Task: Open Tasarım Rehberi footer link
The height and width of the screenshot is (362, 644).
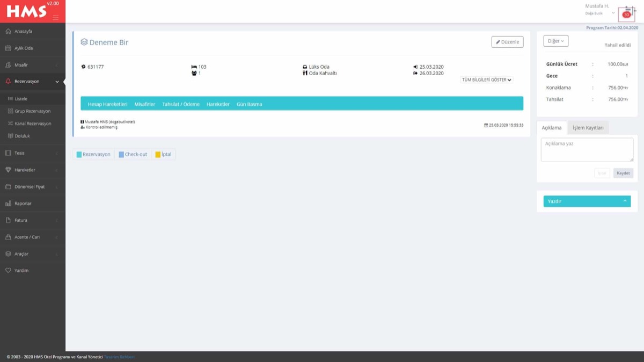Action: pyautogui.click(x=119, y=357)
